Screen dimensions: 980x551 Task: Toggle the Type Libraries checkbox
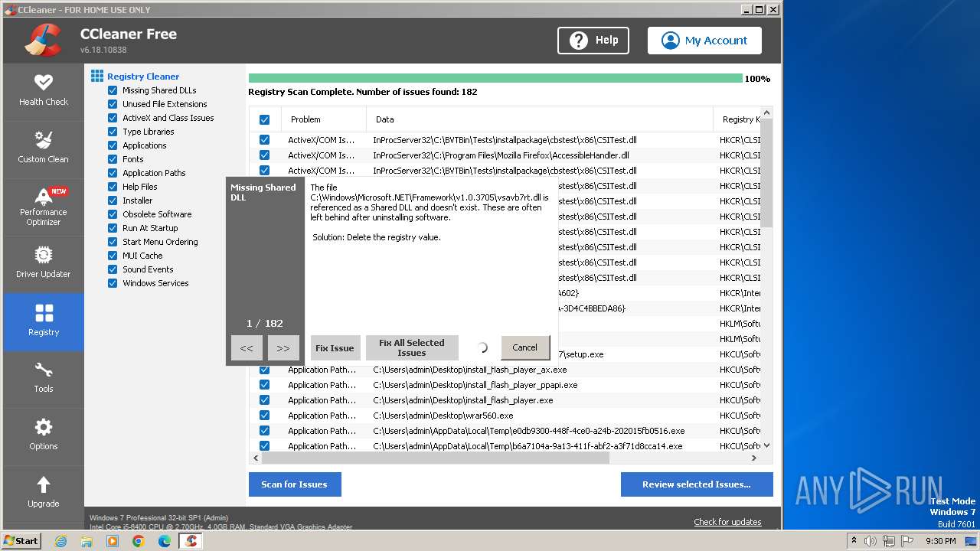tap(113, 132)
